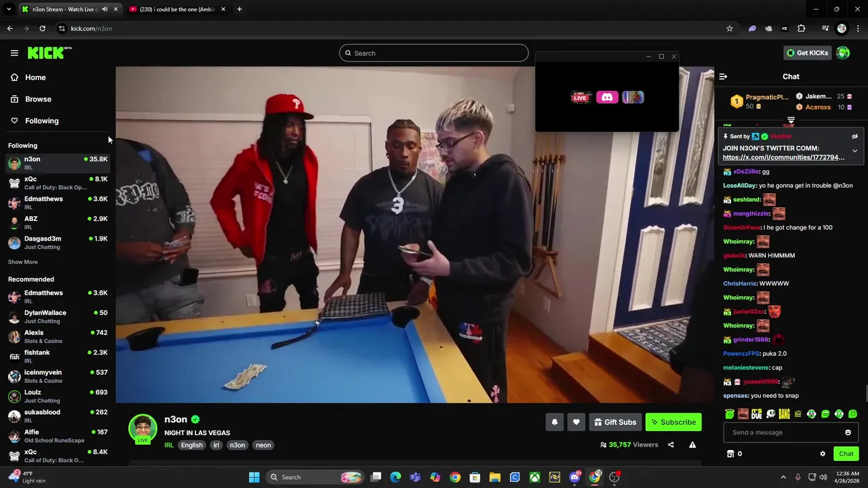Insert the IT'S DUE emote

click(757, 414)
